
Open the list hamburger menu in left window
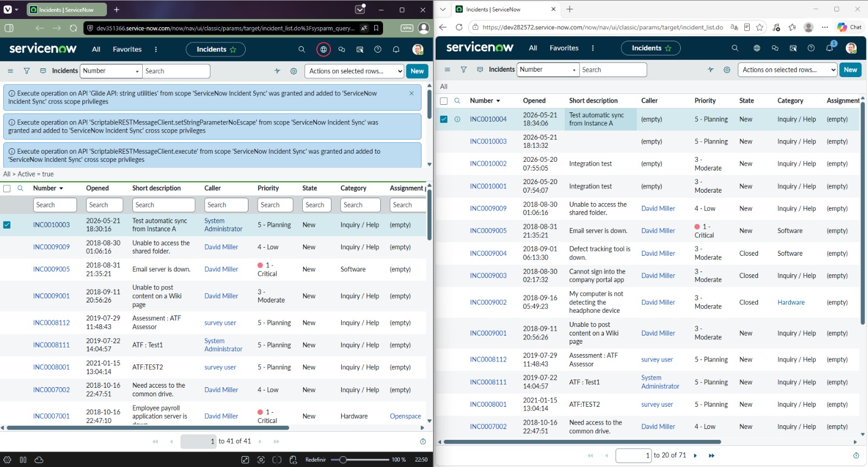[10, 71]
